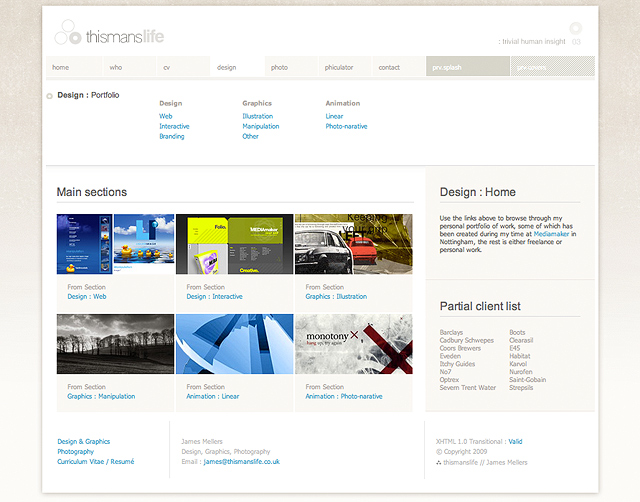Open the Design : Interactive thumbnail image
Viewport: 640px width, 502px height.
(235, 244)
